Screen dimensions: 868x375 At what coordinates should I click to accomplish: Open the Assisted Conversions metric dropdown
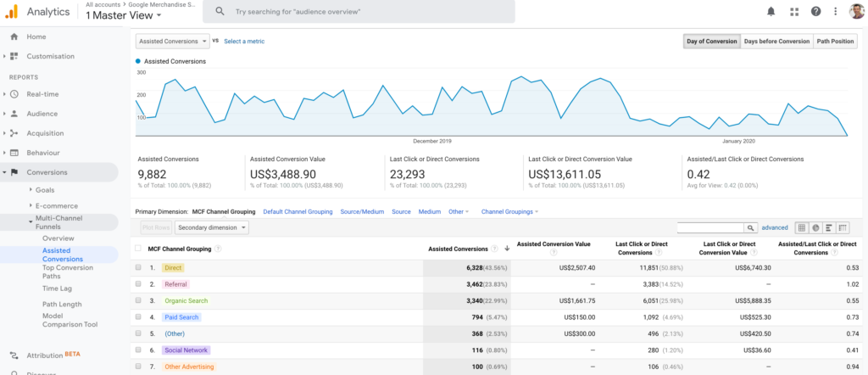coord(173,42)
